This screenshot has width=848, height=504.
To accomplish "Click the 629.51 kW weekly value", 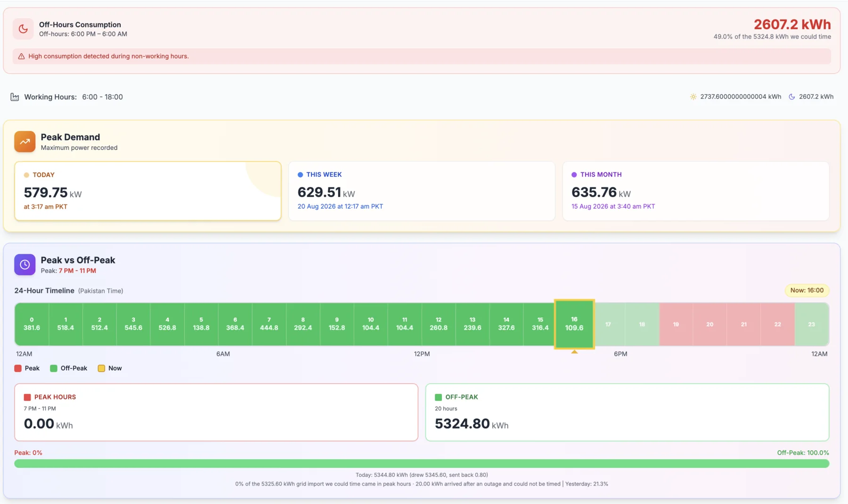I will (326, 192).
